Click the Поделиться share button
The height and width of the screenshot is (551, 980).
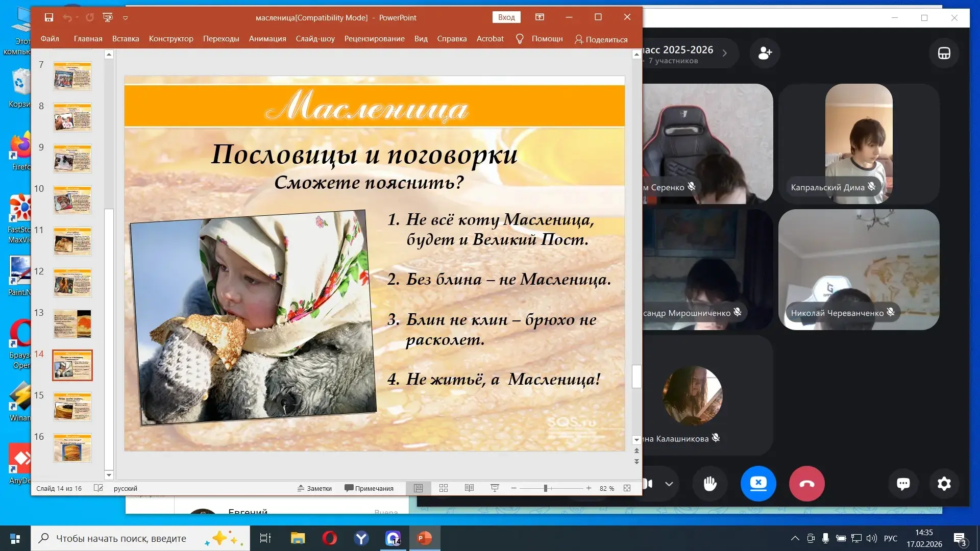(601, 39)
